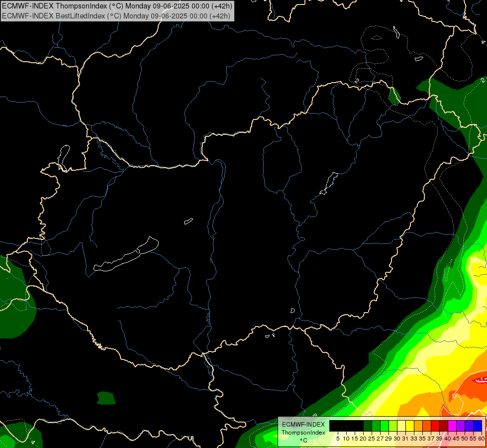Select the medium green 25-27 legend swatch
487x448 pixels.
click(376, 426)
